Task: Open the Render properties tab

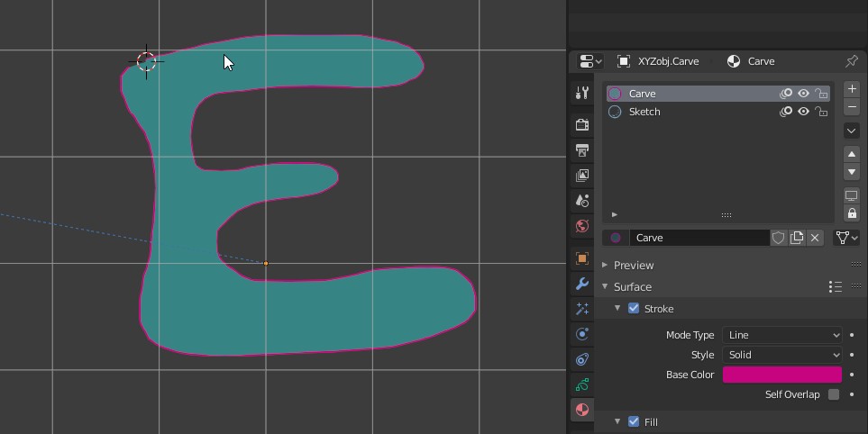Action: click(582, 125)
